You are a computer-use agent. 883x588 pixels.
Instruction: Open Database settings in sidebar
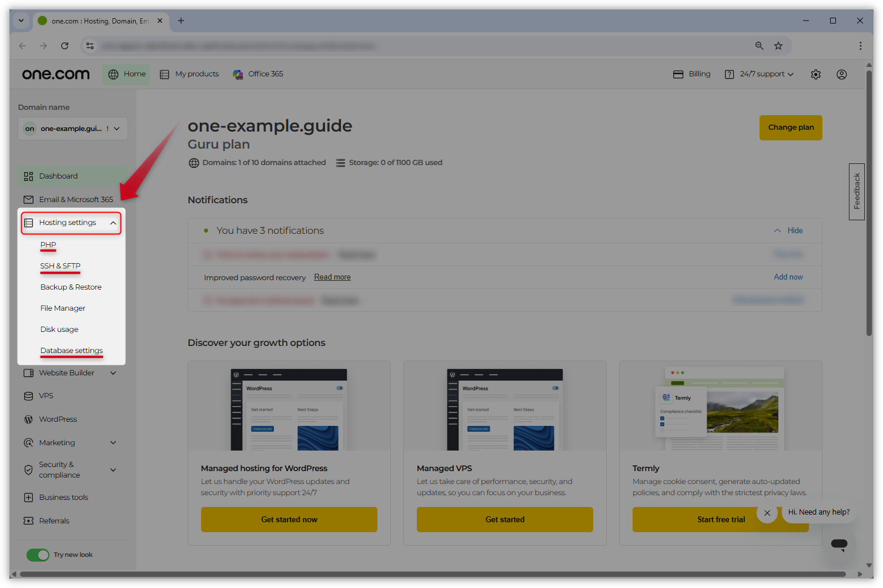71,351
